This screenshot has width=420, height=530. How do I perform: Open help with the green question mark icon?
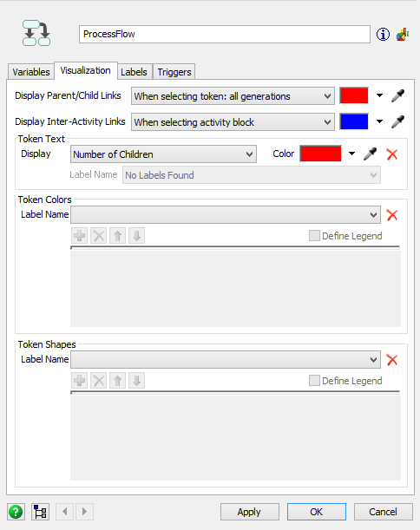tap(16, 512)
